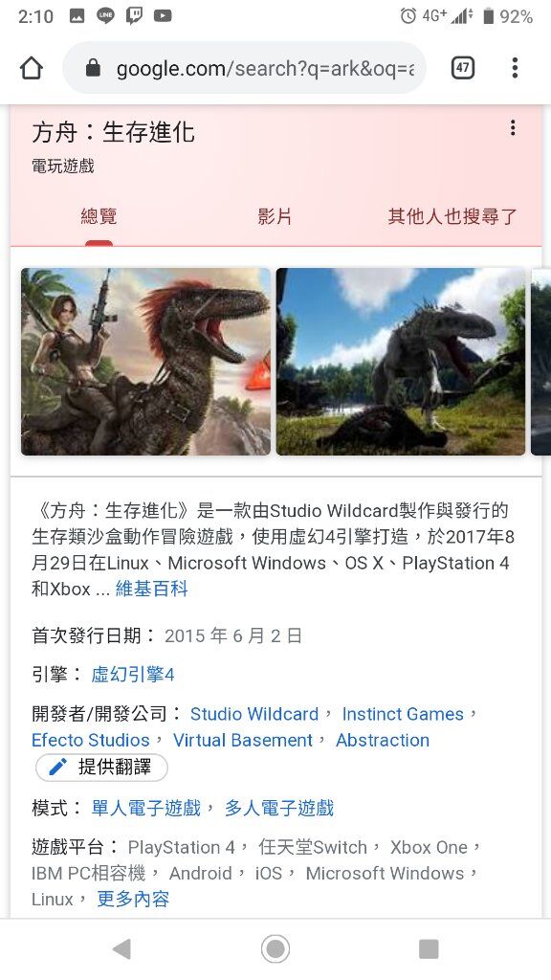
Task: Select the 總覽 tab
Action: pos(99,216)
